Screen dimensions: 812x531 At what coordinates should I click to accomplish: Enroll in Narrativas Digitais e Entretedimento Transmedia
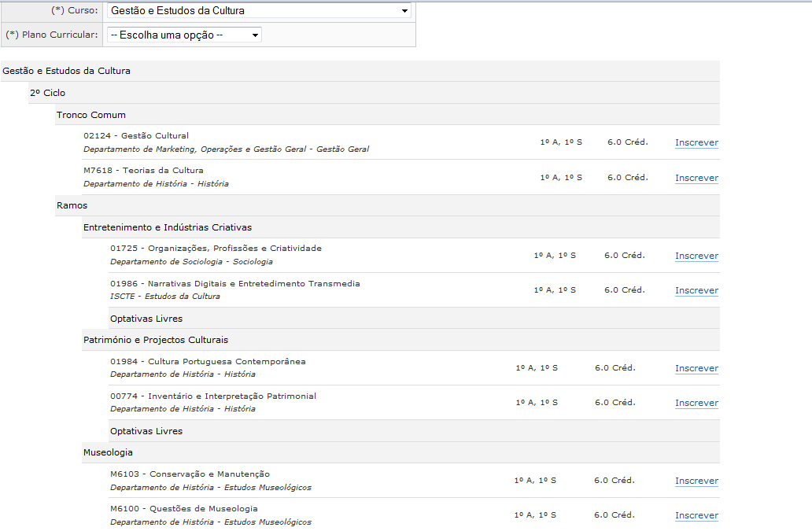point(696,290)
